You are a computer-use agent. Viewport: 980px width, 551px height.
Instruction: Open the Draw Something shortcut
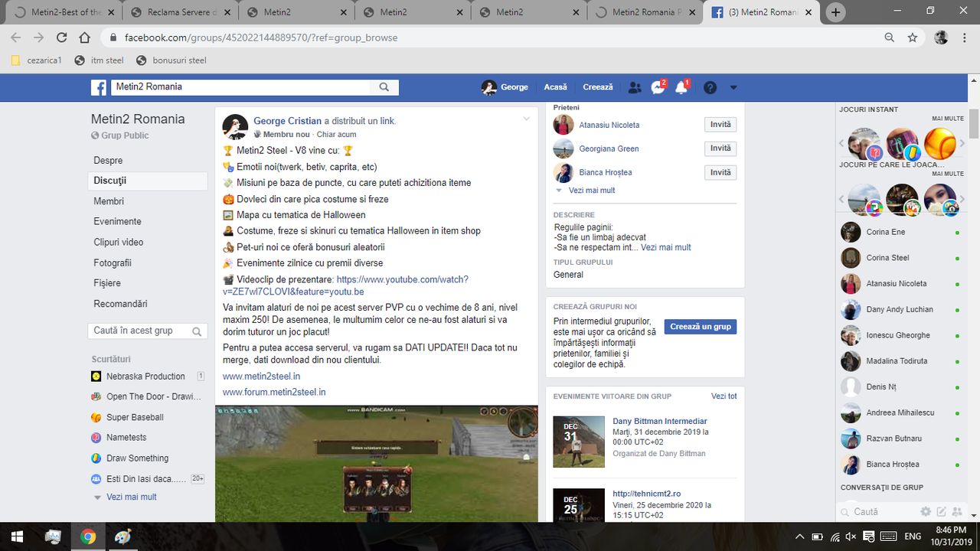click(137, 458)
